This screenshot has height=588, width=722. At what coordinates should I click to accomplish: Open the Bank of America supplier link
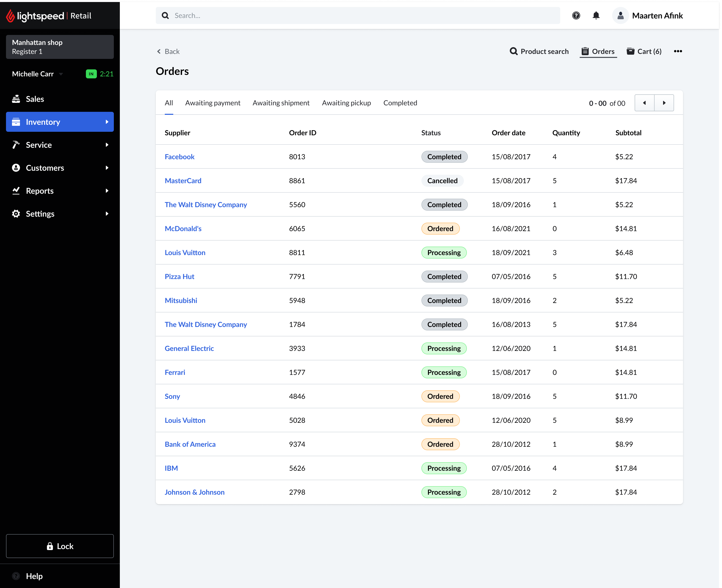point(190,444)
